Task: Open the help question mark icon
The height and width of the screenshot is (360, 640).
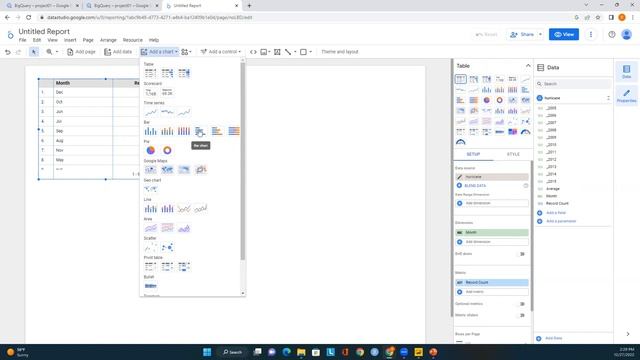Action: coord(611,34)
